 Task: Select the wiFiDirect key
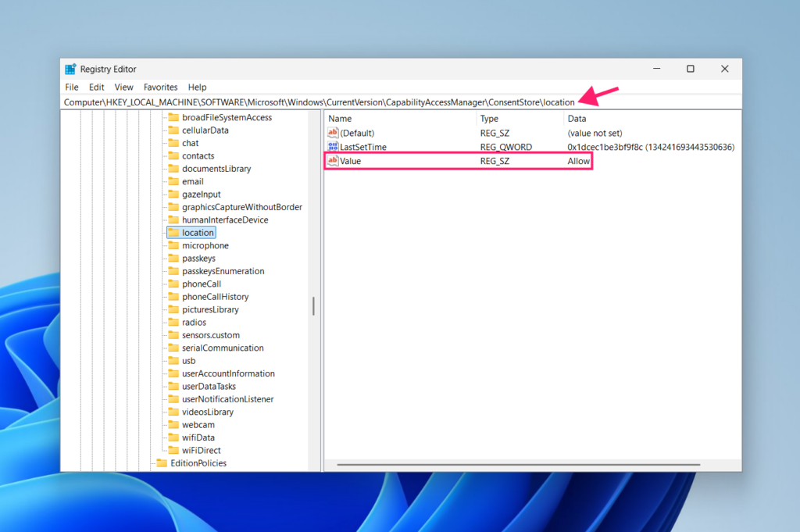pyautogui.click(x=201, y=450)
